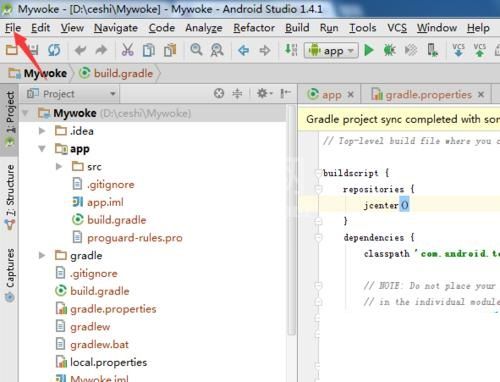
Task: Toggle the Structure side tool window
Action: coord(10,198)
